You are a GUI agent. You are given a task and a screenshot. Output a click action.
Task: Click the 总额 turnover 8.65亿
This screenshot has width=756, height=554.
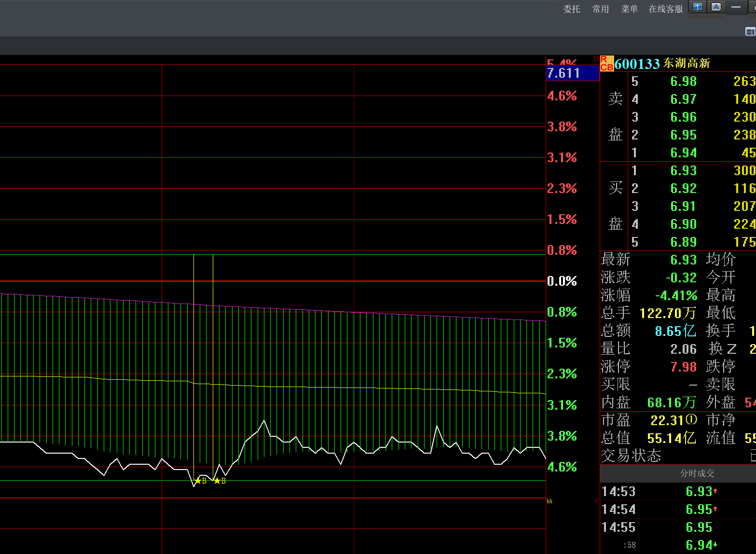675,331
